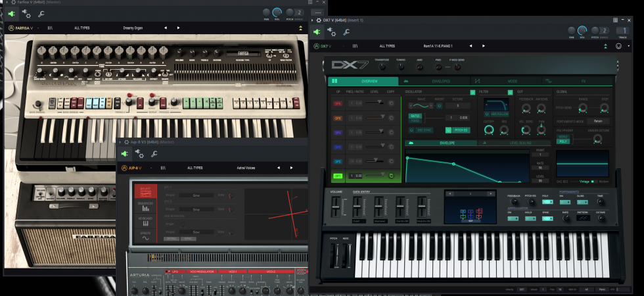
Task: Open the Portamento Mode Retain dropdown
Action: 598,121
